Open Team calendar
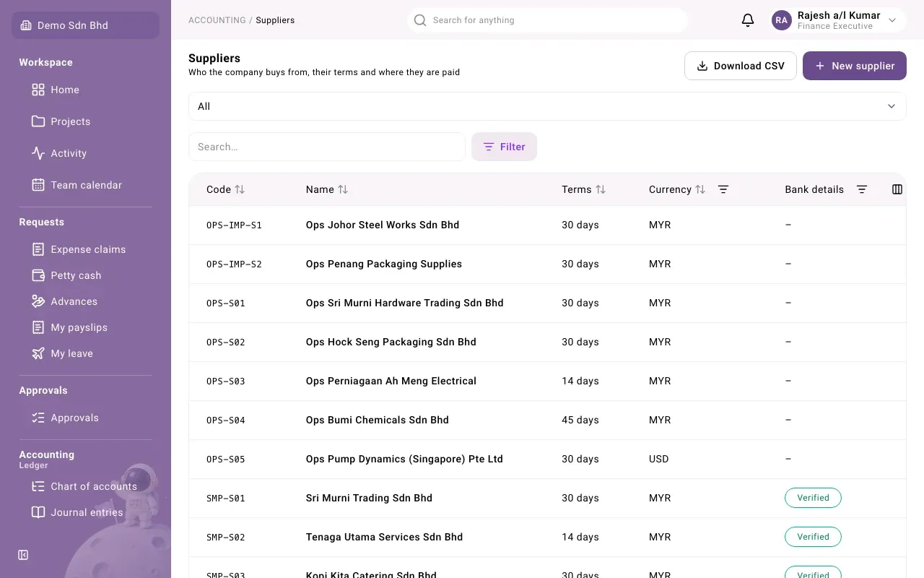The width and height of the screenshot is (924, 578). (85, 185)
